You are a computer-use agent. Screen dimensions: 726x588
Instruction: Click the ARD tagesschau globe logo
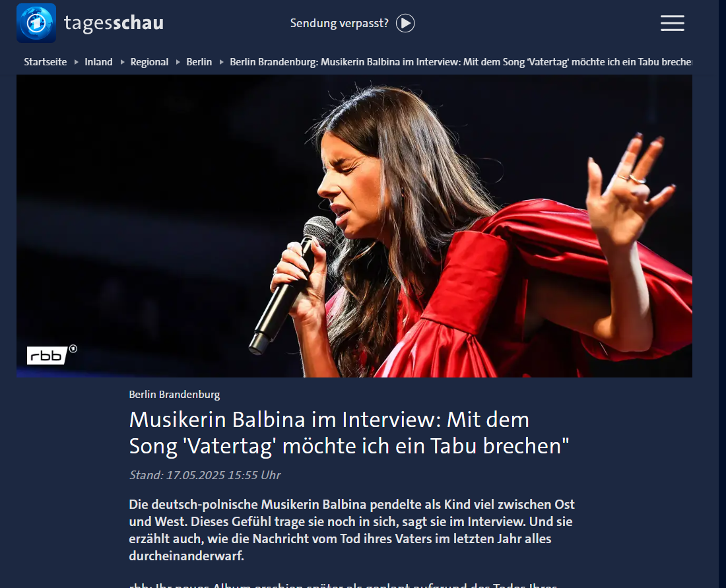pyautogui.click(x=36, y=23)
